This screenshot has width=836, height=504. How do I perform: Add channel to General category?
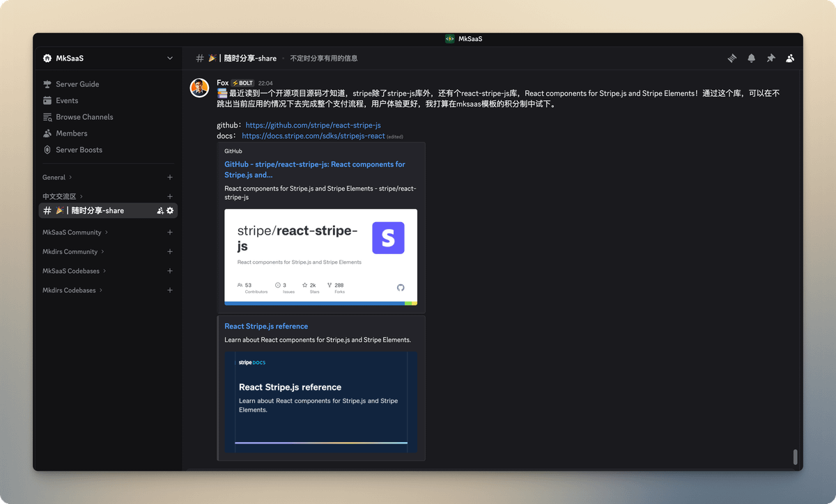click(x=170, y=178)
